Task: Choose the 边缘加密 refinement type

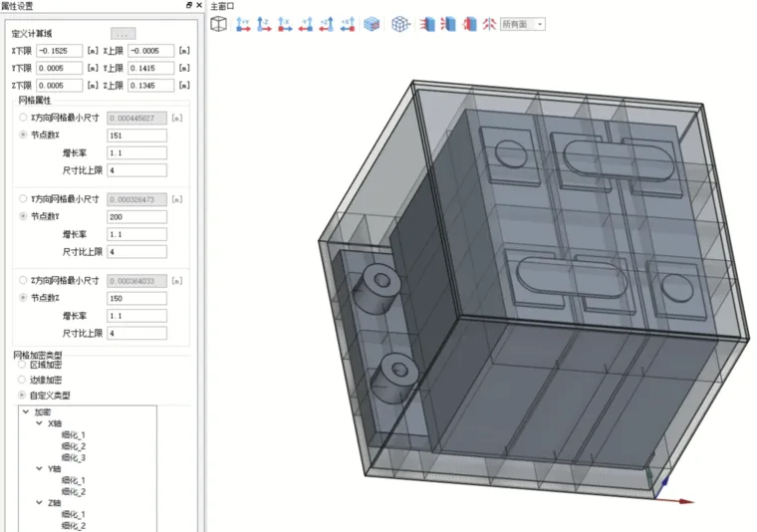Action: (x=22, y=380)
